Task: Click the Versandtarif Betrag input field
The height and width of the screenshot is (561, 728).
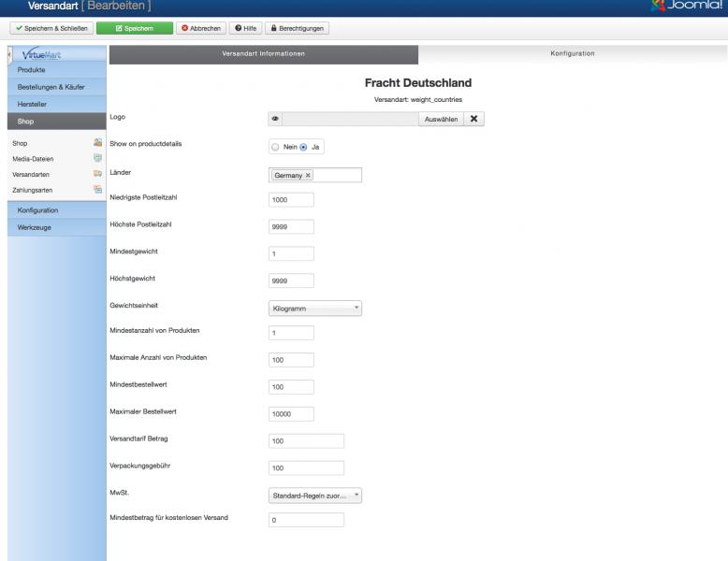Action: click(x=306, y=441)
